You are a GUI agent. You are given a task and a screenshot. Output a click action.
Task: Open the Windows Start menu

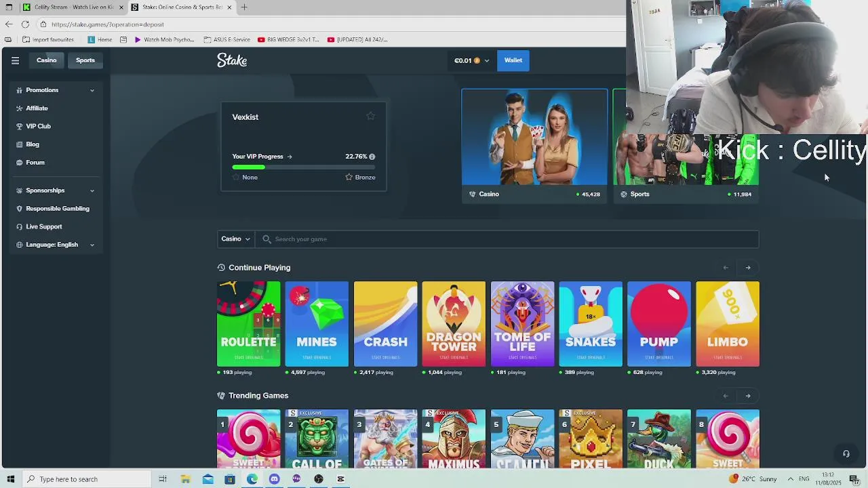(10, 479)
